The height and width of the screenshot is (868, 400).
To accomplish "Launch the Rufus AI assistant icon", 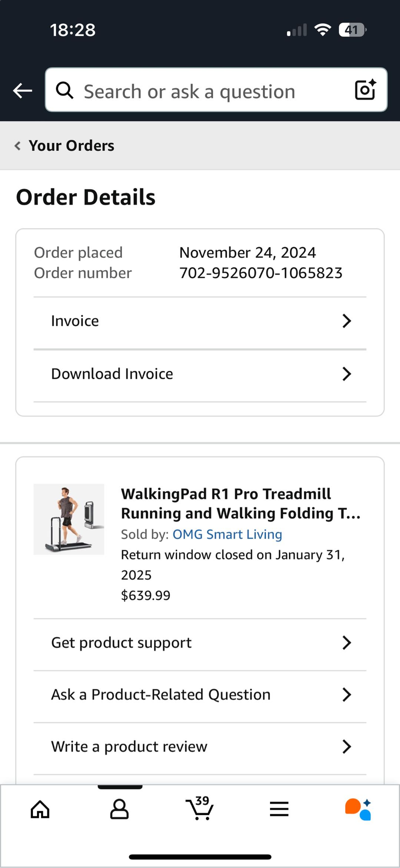I will pos(358,808).
